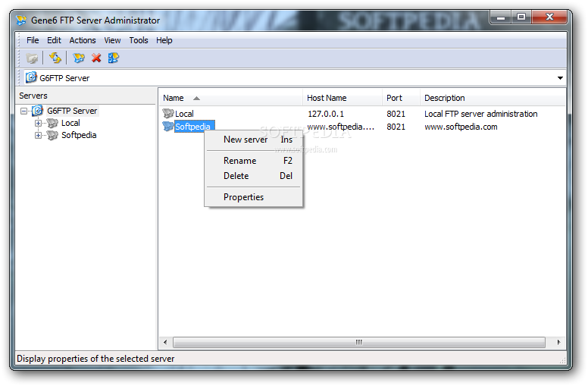Click the G6FTP Server address bar field
Screen dimensions: 588x386
point(293,77)
